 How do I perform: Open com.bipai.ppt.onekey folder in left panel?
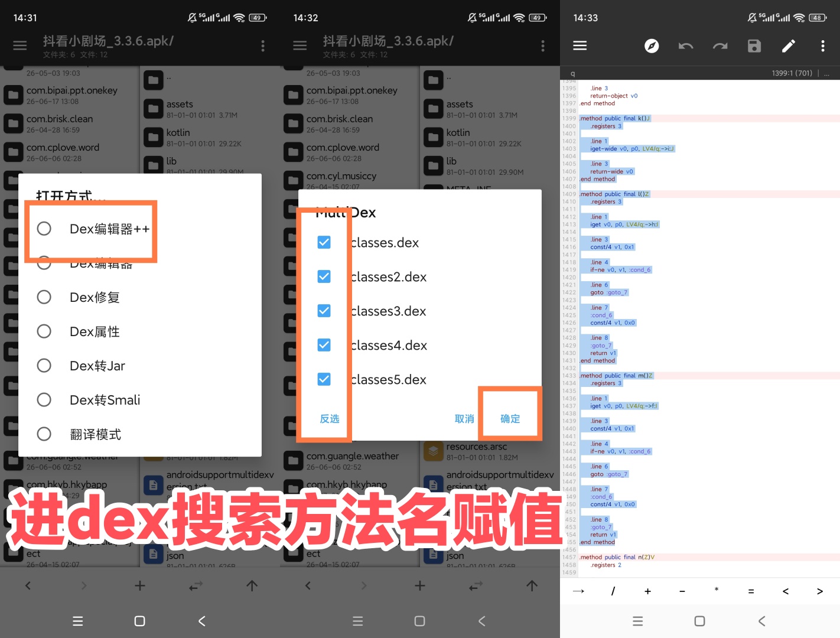click(x=70, y=95)
